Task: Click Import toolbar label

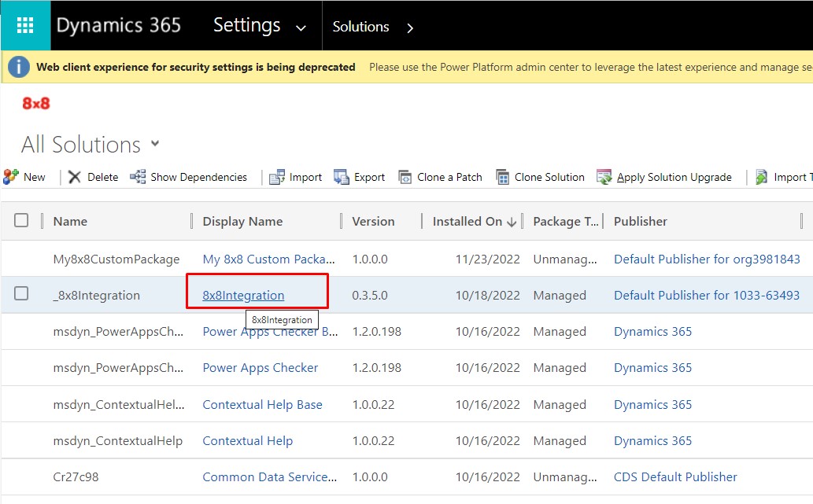Action: (x=305, y=177)
